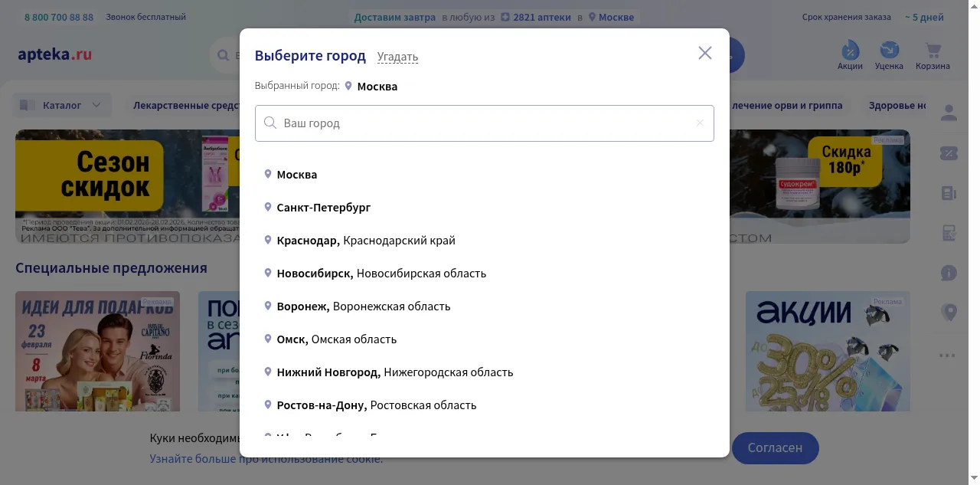Open the calculator checklist icon in sidebar
This screenshot has height=485, width=980.
coord(949,233)
